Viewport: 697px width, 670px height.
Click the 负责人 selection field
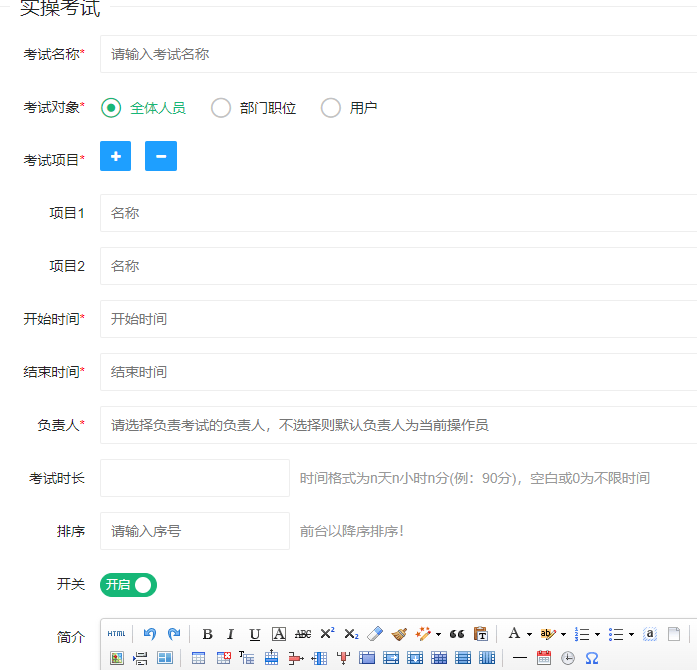398,425
